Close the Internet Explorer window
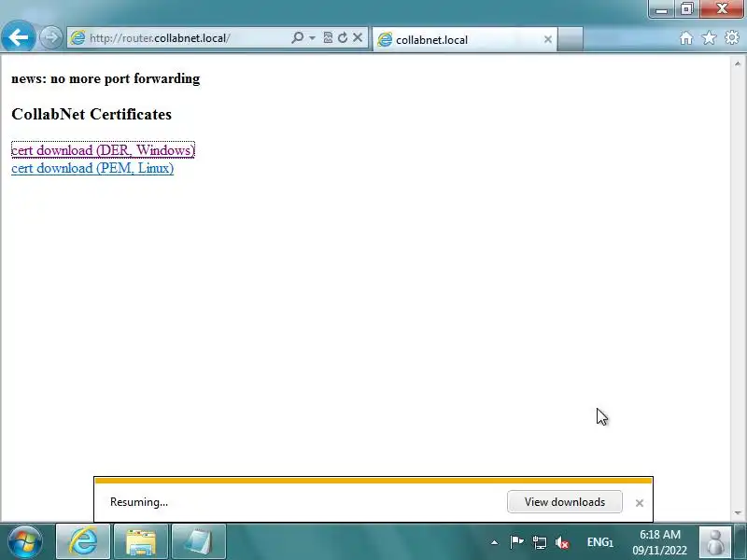Viewport: 747px width, 560px height. point(722,9)
